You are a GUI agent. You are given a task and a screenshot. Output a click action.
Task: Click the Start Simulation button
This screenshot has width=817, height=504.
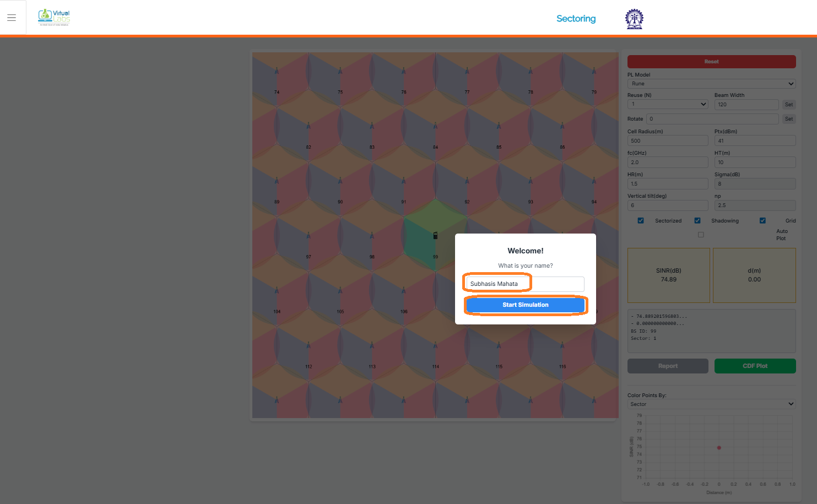click(526, 305)
